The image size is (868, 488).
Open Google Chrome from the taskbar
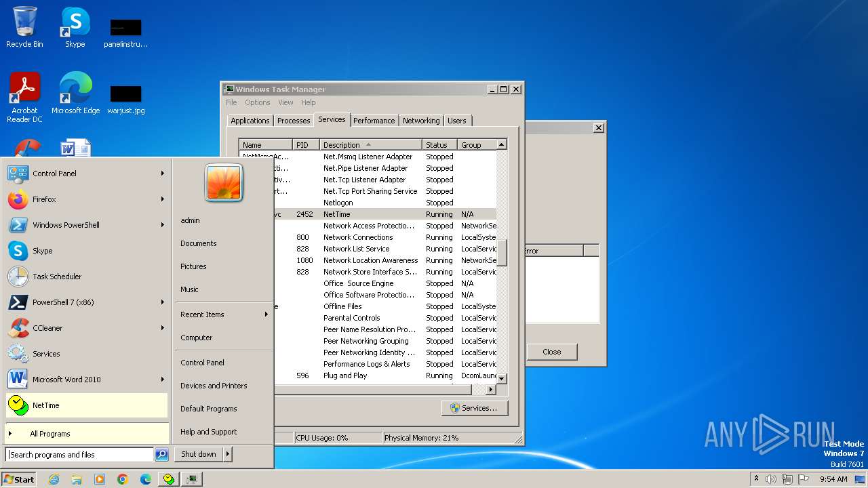pyautogui.click(x=123, y=479)
